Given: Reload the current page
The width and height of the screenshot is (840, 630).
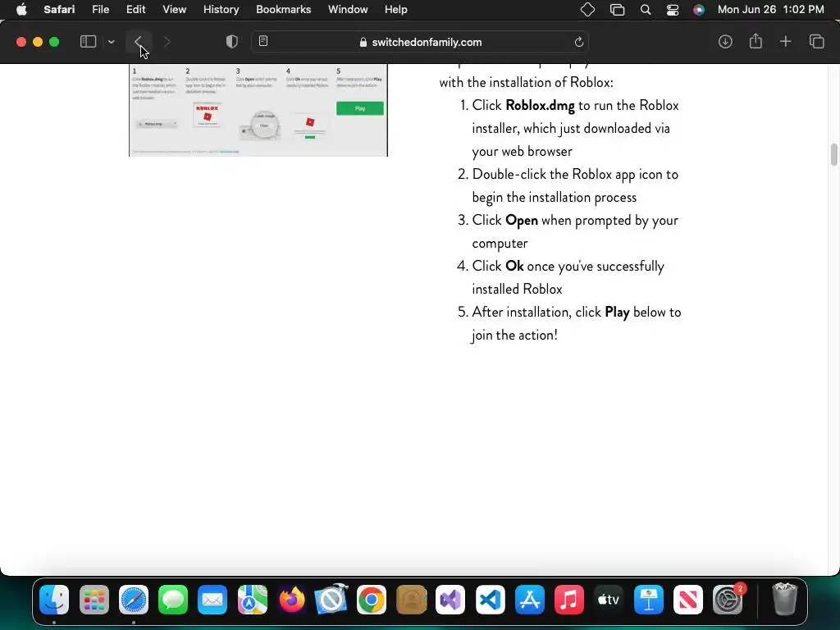Looking at the screenshot, I should pos(578,42).
